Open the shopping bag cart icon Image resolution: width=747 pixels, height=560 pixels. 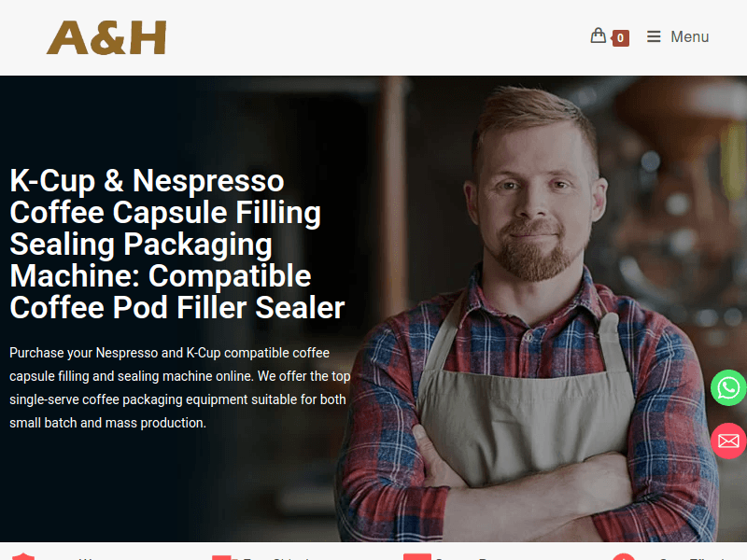coord(598,35)
